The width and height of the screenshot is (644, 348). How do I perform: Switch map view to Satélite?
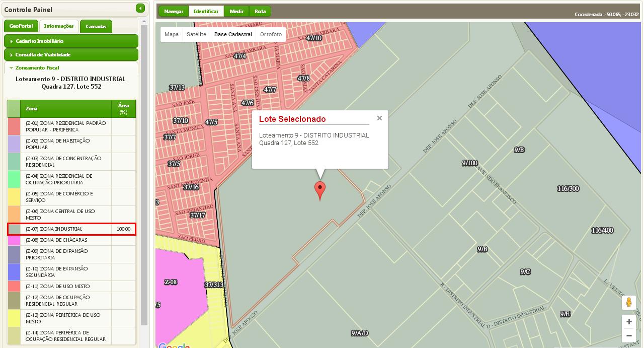[196, 34]
